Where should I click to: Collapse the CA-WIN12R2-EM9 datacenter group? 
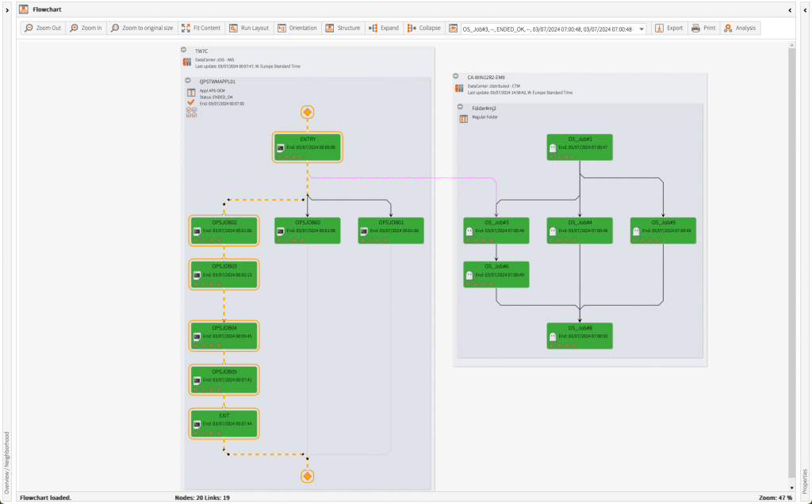click(x=457, y=77)
